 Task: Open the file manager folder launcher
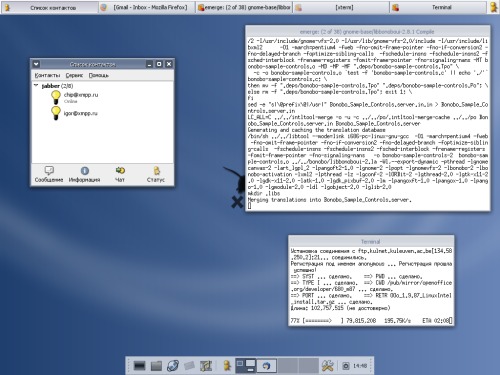156,366
